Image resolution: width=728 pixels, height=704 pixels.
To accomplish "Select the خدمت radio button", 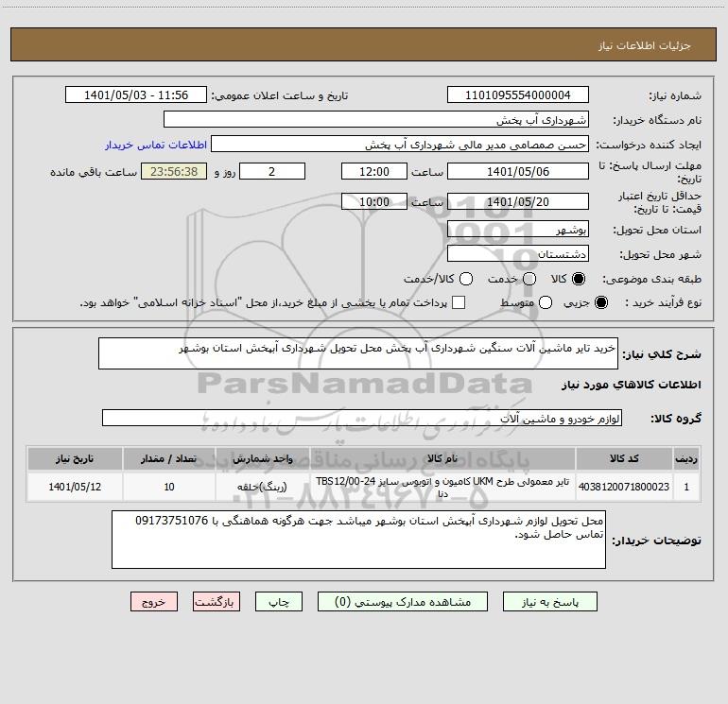I will pos(529,279).
